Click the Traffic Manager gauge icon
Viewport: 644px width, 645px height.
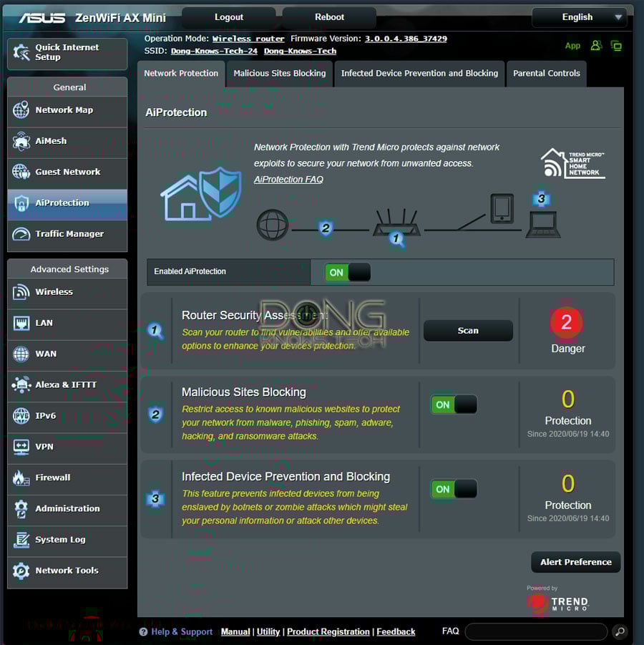[x=21, y=234]
